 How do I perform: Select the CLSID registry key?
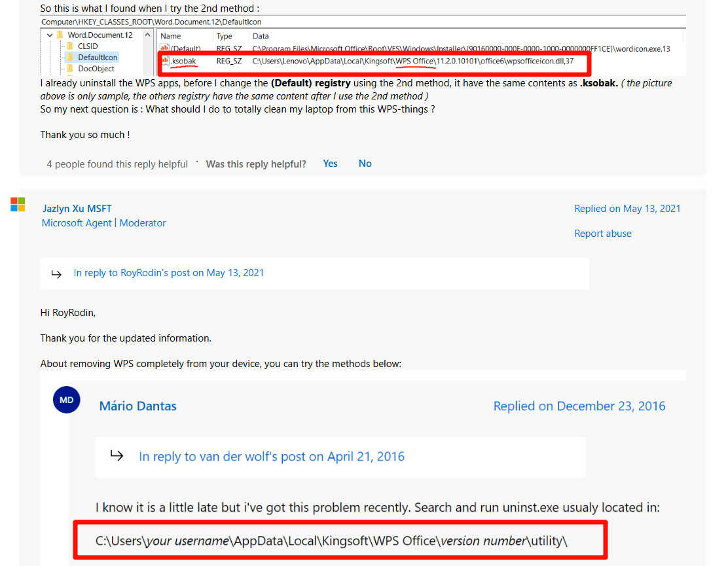pyautogui.click(x=88, y=46)
